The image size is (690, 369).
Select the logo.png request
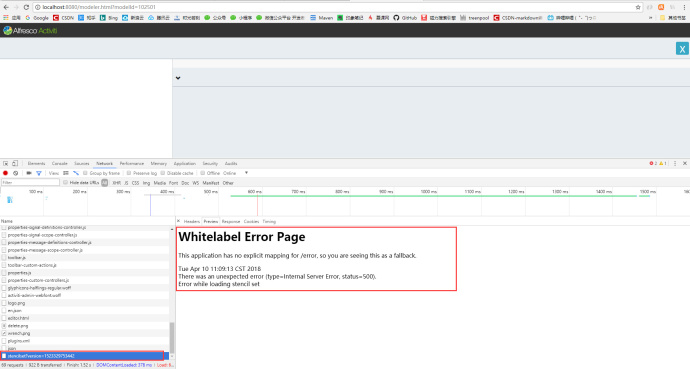pyautogui.click(x=84, y=303)
